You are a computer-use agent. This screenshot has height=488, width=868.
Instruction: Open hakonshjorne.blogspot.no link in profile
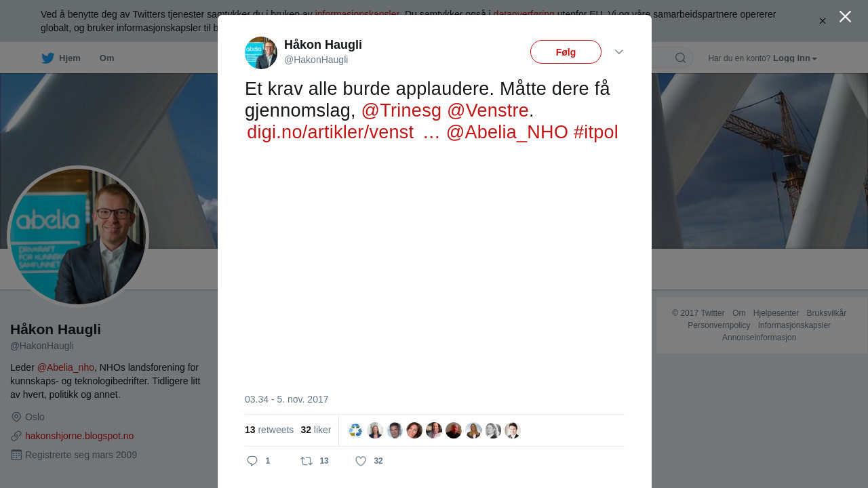click(x=79, y=436)
